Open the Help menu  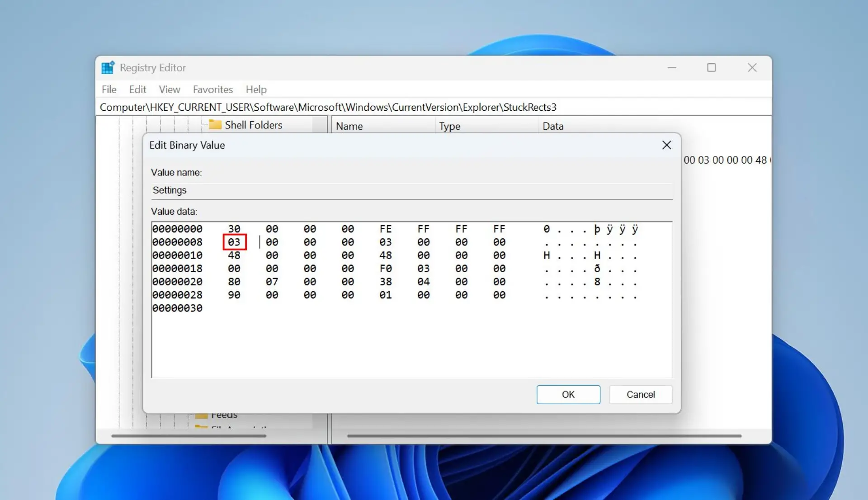[x=256, y=90]
